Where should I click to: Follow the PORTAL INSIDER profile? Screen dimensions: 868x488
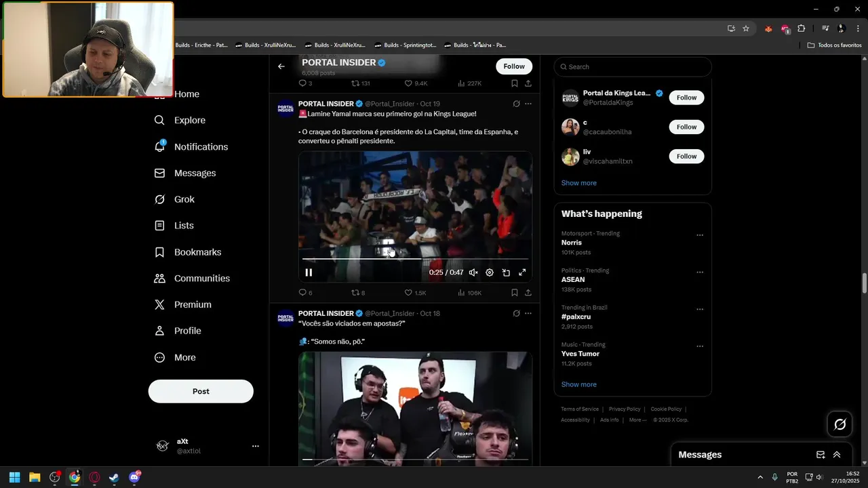point(514,66)
